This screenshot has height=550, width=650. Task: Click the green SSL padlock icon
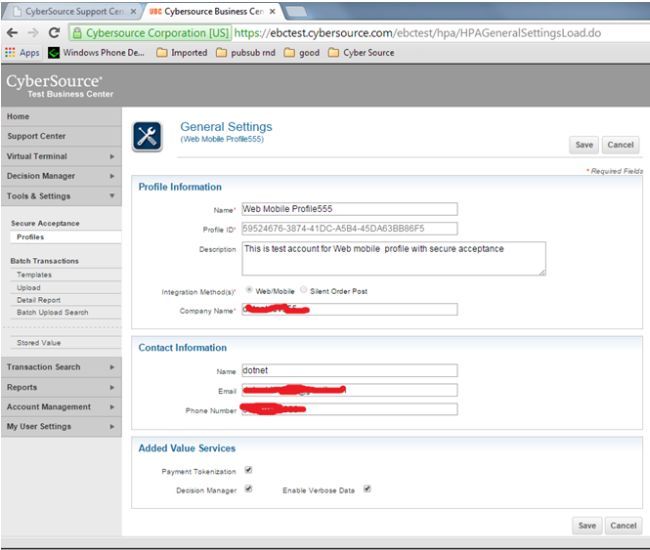tap(77, 33)
